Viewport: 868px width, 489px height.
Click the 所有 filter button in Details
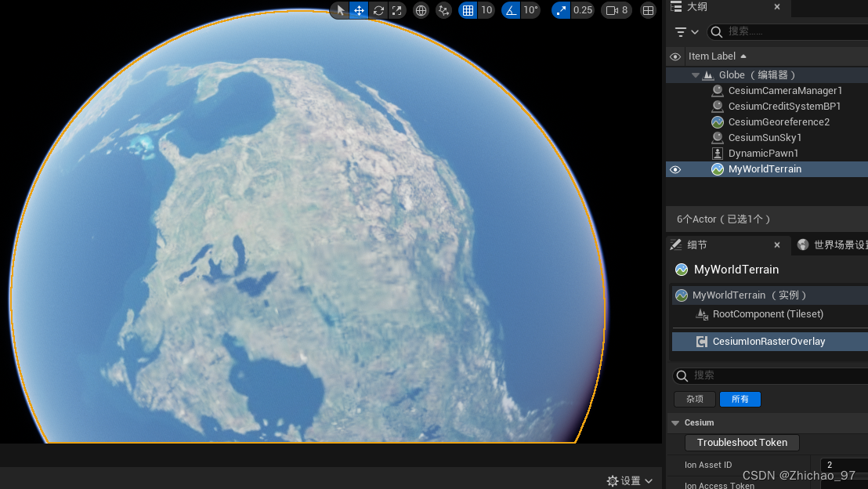pyautogui.click(x=740, y=399)
